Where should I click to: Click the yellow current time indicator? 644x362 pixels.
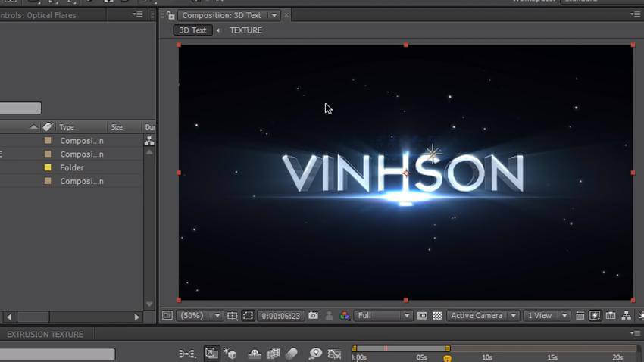[x=447, y=359]
